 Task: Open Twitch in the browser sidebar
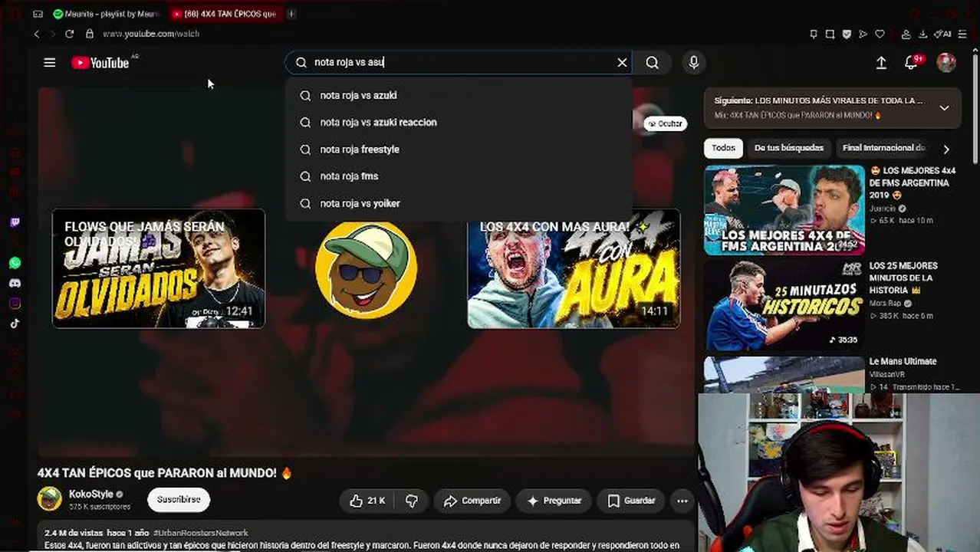coord(15,223)
